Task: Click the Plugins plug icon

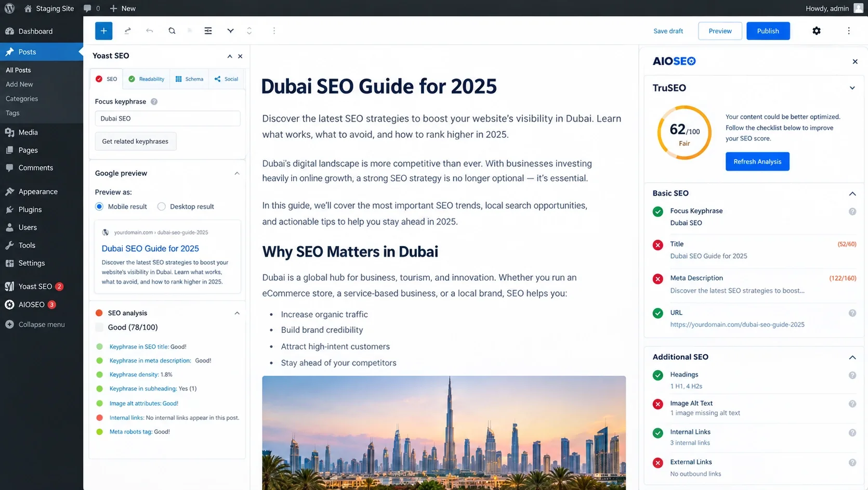Action: pos(9,209)
